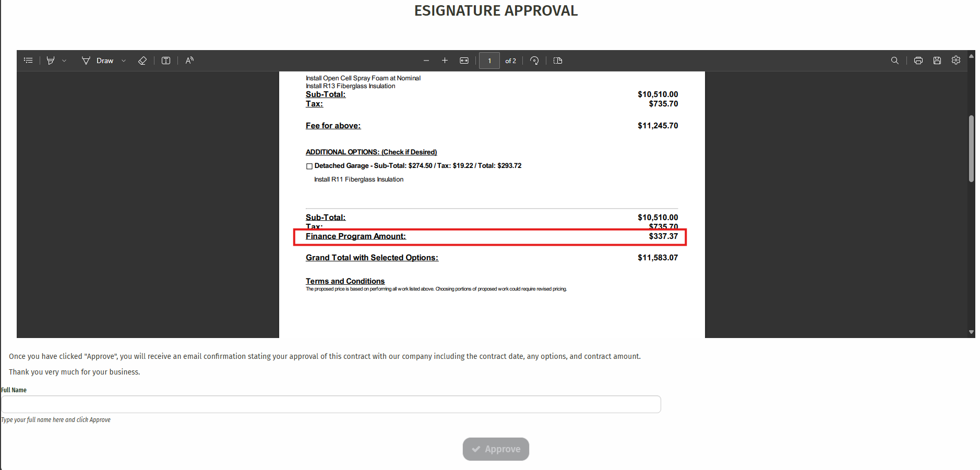Save the PDF with the save icon

[937, 61]
